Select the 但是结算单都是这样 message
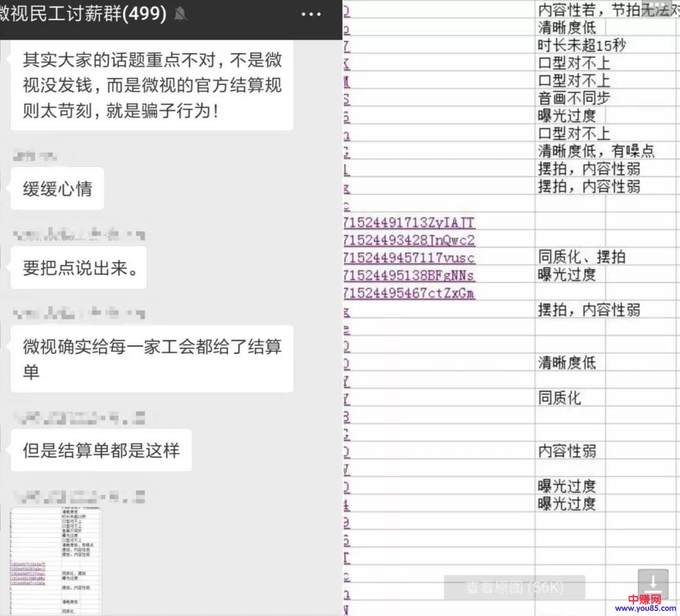The height and width of the screenshot is (616, 680). pos(101,450)
